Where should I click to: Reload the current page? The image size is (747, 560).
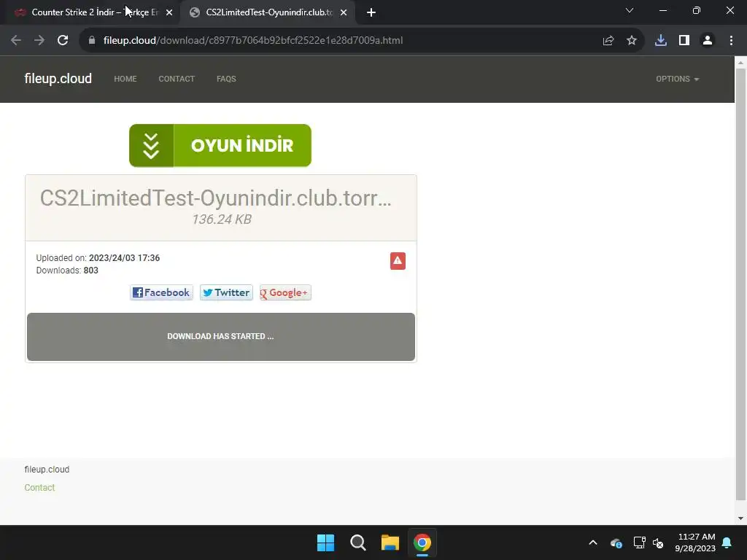click(63, 41)
